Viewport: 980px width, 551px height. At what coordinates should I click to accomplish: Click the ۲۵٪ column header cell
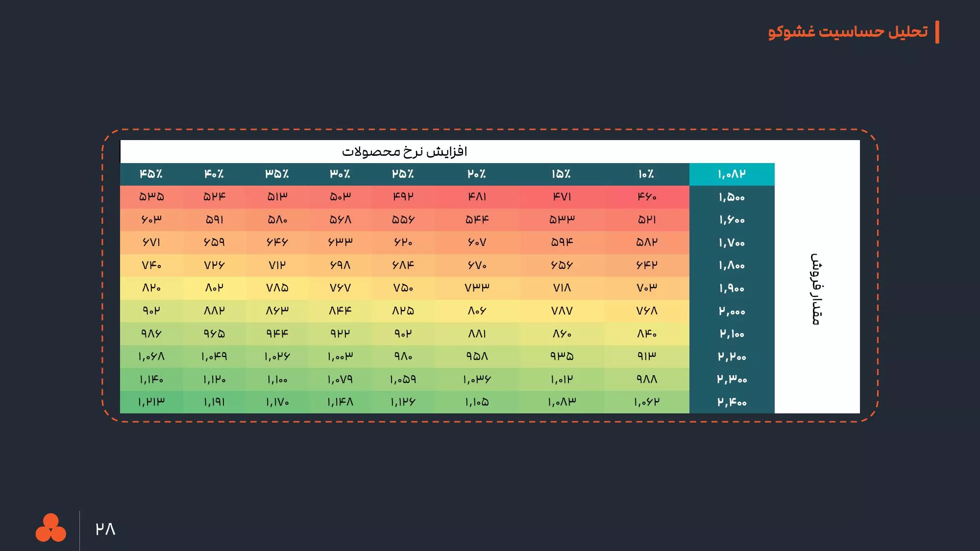(403, 174)
